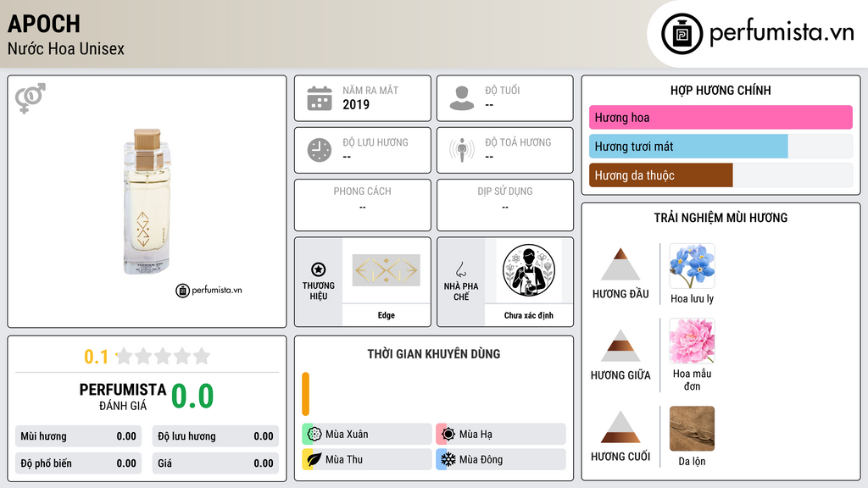
Task: Click the HỢP HƯƠNG CHÍNH heading
Action: pos(721,90)
